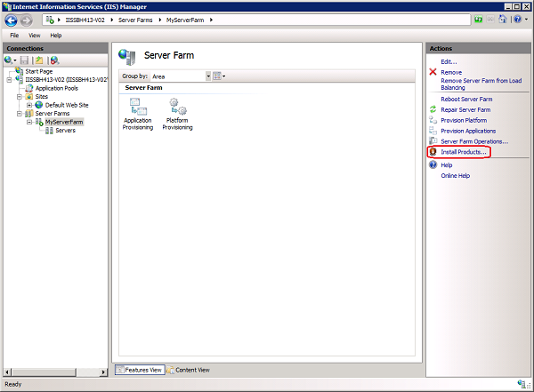The width and height of the screenshot is (534, 392).
Task: Select Server Farms tree item
Action: (x=53, y=113)
